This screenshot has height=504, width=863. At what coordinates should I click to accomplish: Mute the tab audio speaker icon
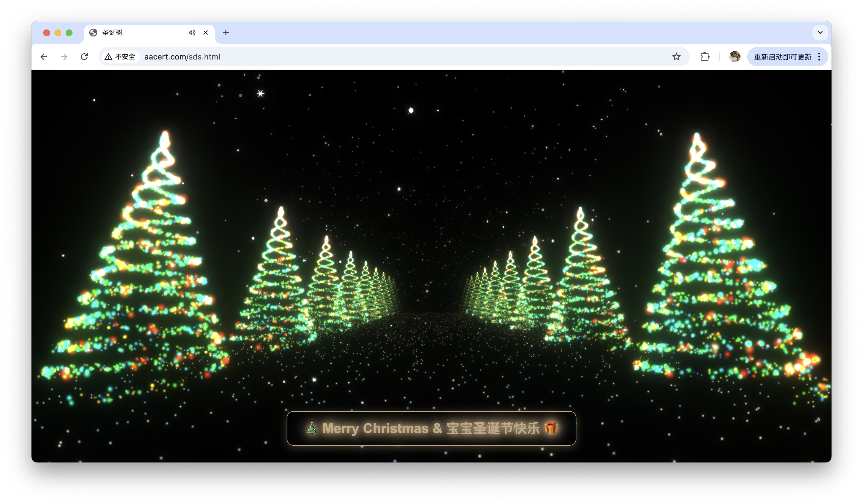(192, 33)
